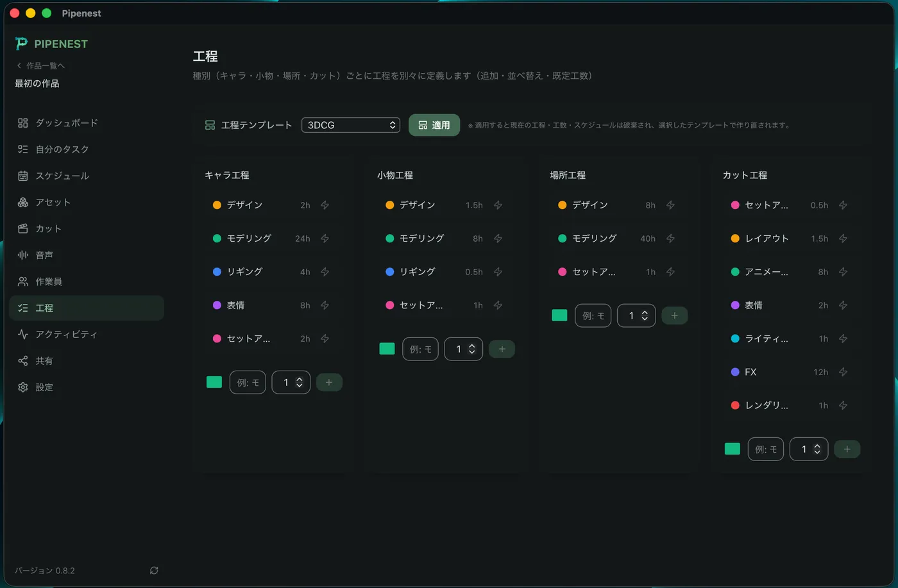Open 自分のタスク in the sidebar
898x588 pixels.
coord(87,149)
